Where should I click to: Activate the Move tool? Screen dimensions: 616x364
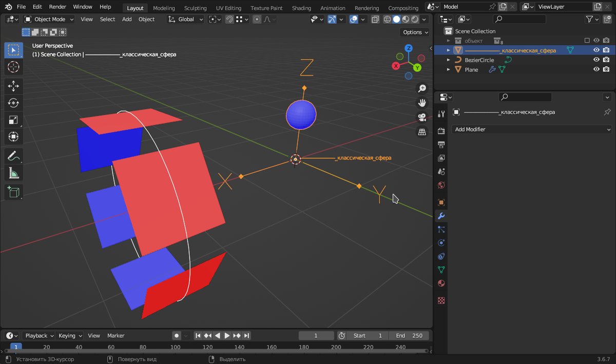(x=14, y=86)
